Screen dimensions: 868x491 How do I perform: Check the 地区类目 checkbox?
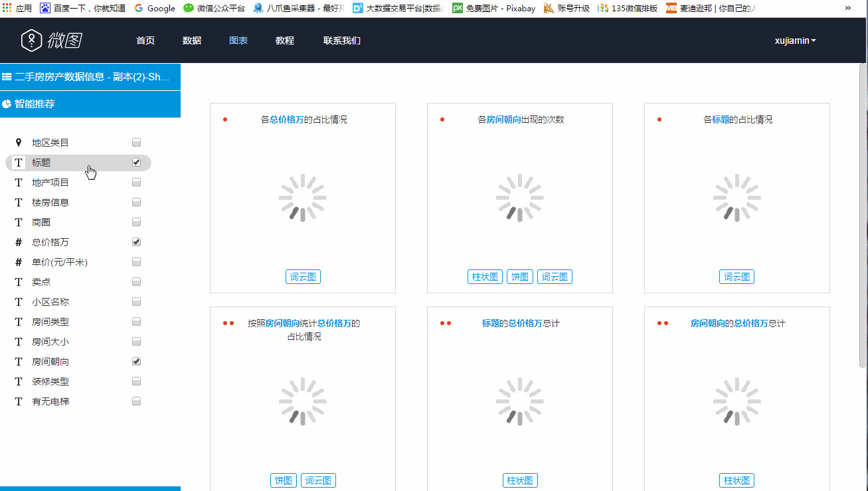pos(136,143)
